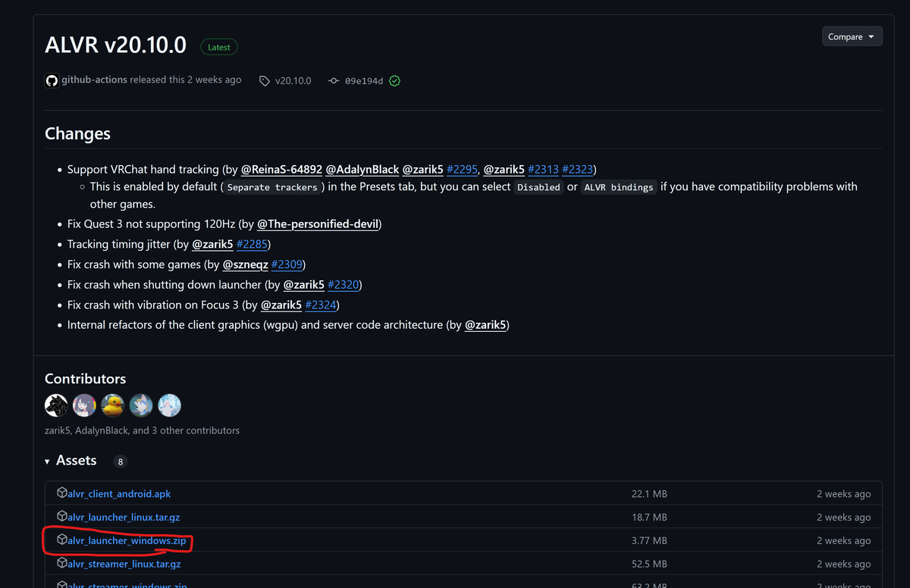Click package icon beside alvr_streamer_linux.tar.gz

click(x=62, y=564)
